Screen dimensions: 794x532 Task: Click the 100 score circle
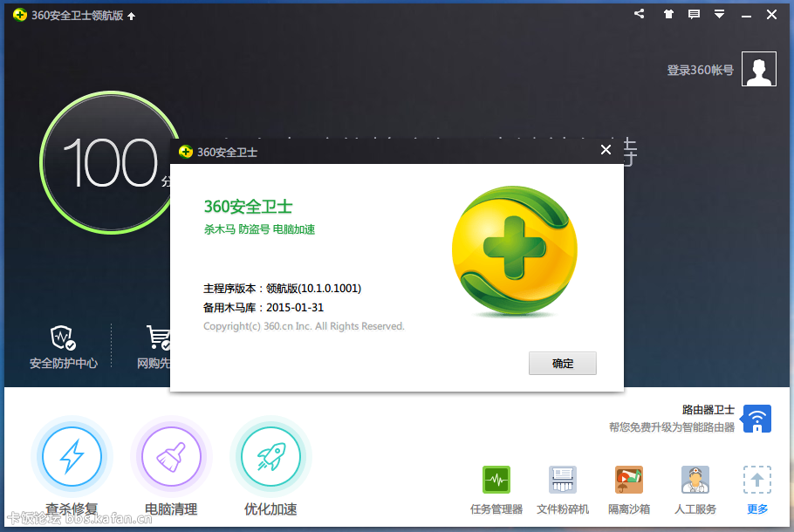coord(111,162)
